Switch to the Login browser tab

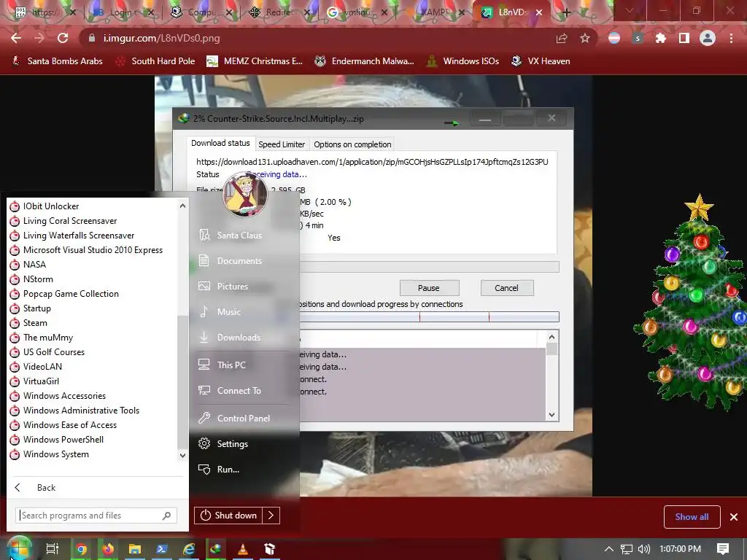122,12
